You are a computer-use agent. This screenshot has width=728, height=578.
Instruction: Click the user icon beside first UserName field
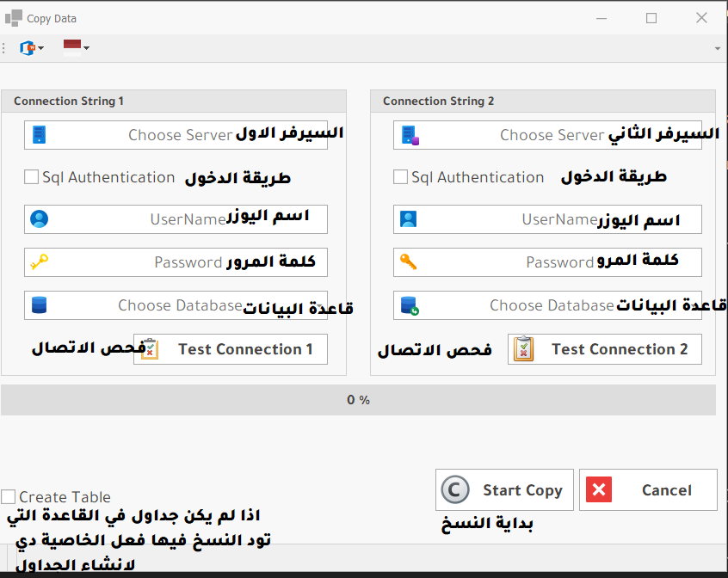39,219
